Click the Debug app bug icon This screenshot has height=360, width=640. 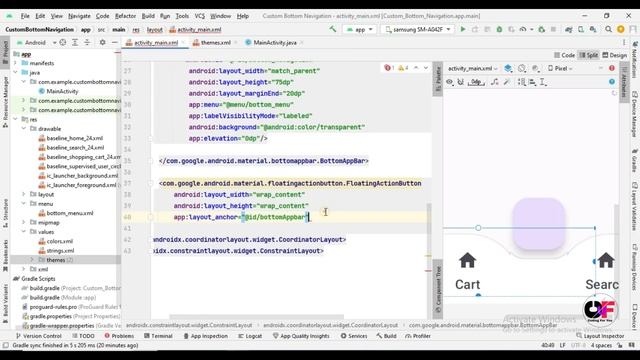499,29
